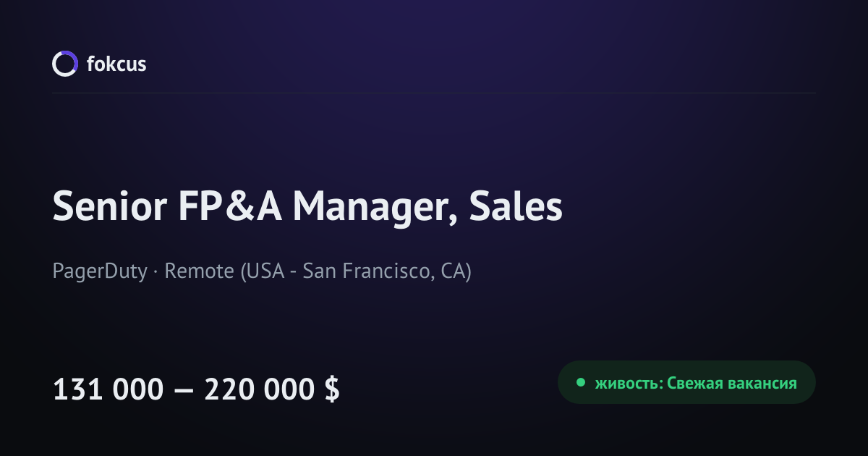Open the Senior FP&A Manager, Sales title
The height and width of the screenshot is (456, 868).
pyautogui.click(x=307, y=207)
